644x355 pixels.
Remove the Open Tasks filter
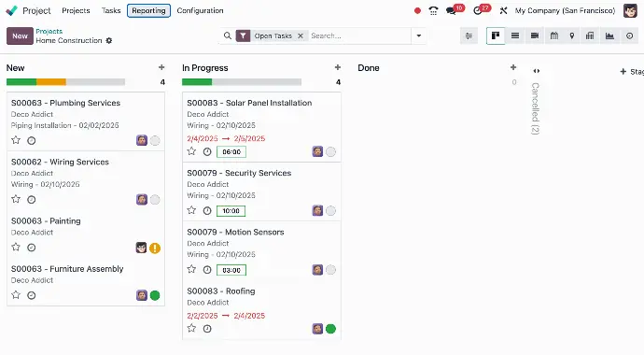tap(301, 35)
